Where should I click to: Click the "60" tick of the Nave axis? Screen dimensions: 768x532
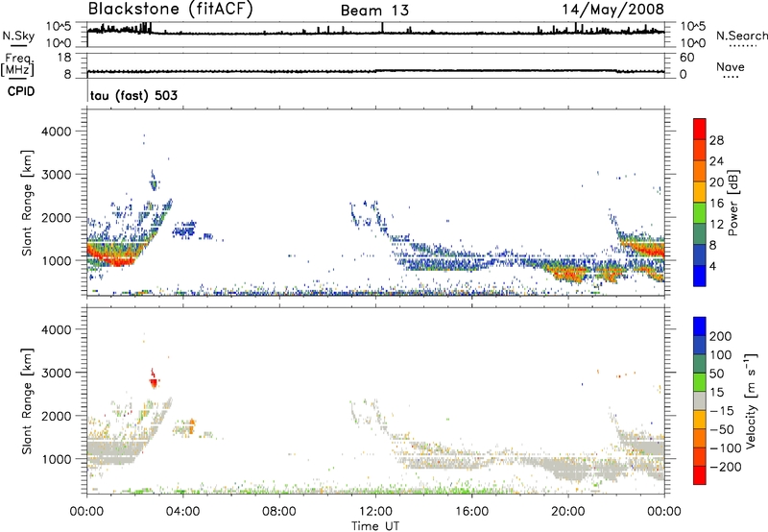pyautogui.click(x=686, y=58)
